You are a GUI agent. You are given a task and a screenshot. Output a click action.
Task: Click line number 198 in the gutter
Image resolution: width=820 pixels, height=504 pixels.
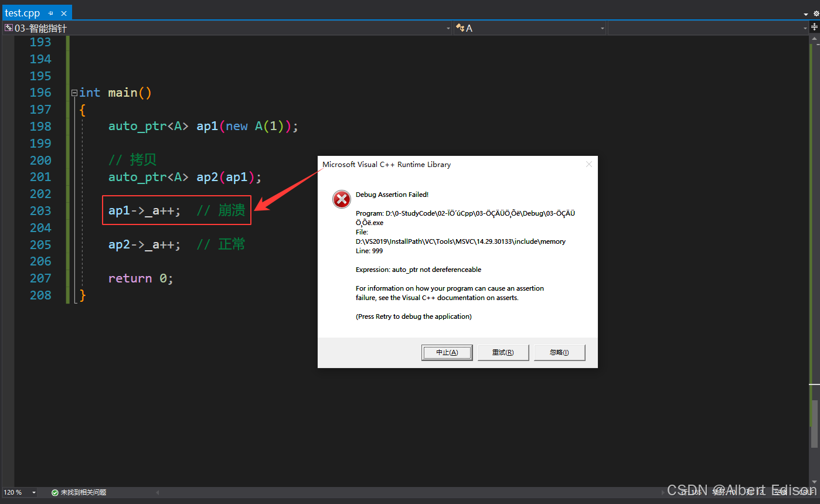pyautogui.click(x=40, y=127)
